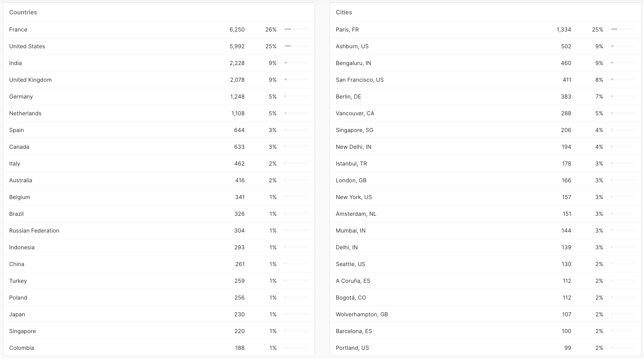644x359 pixels.
Task: Select San Francisco, US city row
Action: tap(360, 80)
